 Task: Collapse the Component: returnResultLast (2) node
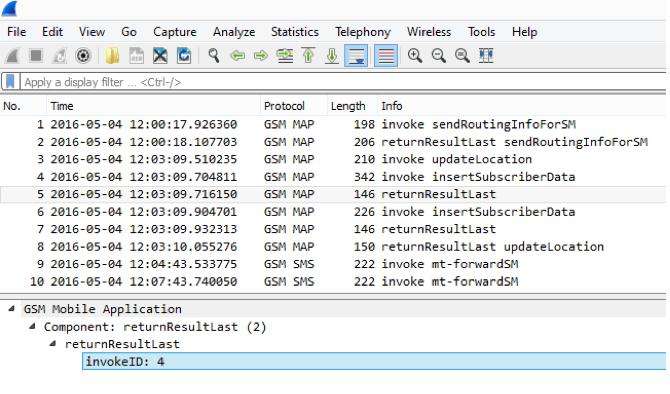(x=32, y=326)
